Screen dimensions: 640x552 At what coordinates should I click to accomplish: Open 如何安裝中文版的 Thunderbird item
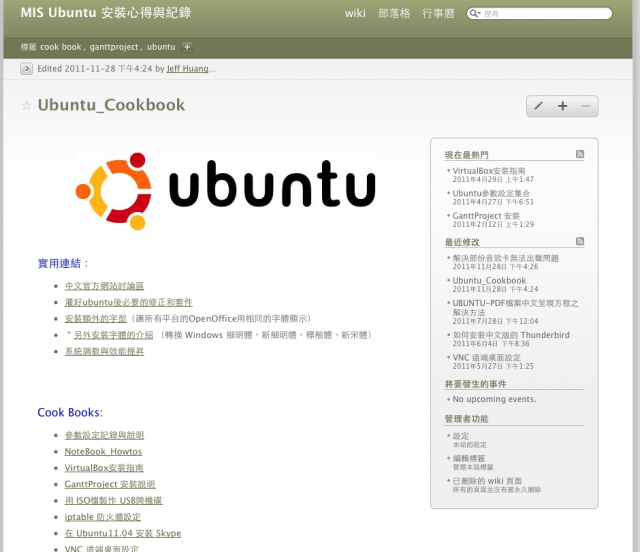tap(511, 335)
